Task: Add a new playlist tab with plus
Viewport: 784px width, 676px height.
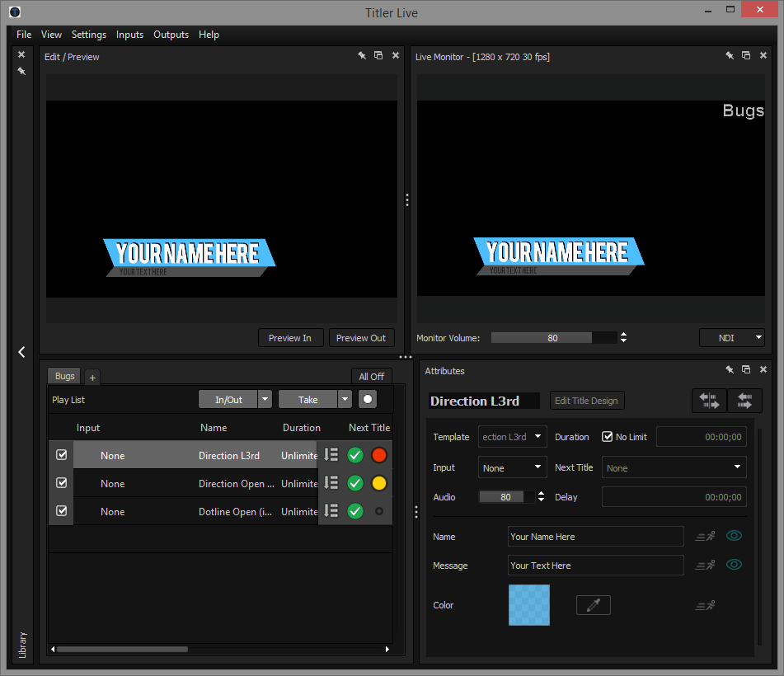Action: click(x=92, y=377)
